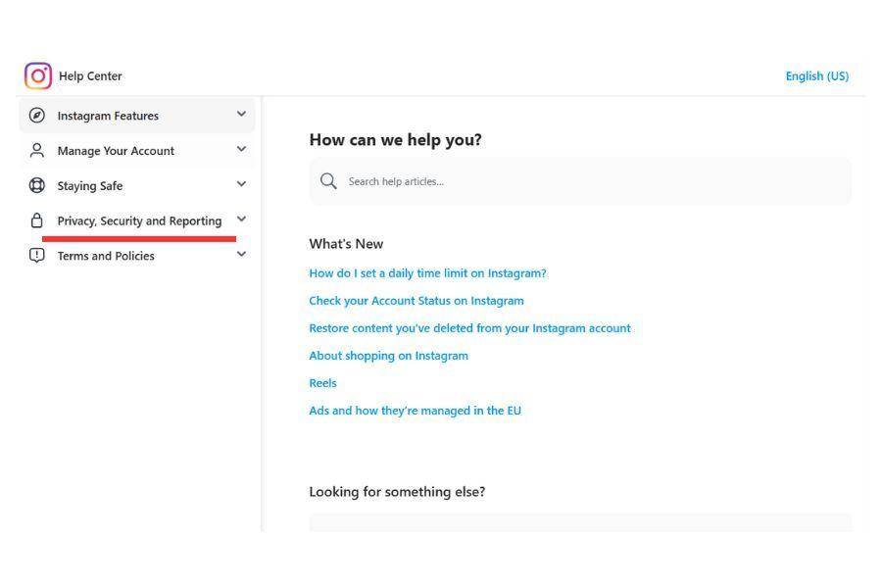The height and width of the screenshot is (588, 882).
Task: Expand the Instagram Features chevron
Action: tap(241, 115)
